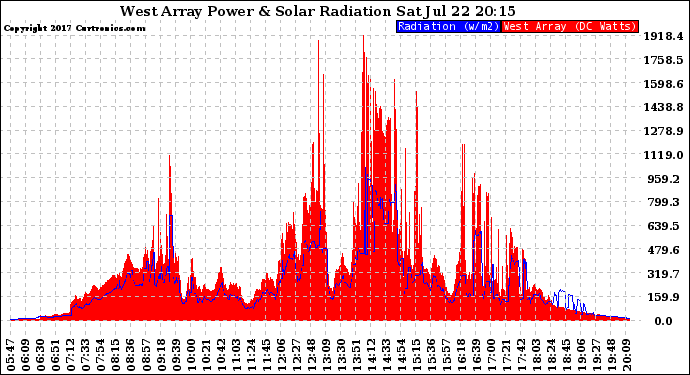Viewport: 690px width, 375px height.
Task: Click the x-axis time label '08:36'
Action: (x=131, y=355)
